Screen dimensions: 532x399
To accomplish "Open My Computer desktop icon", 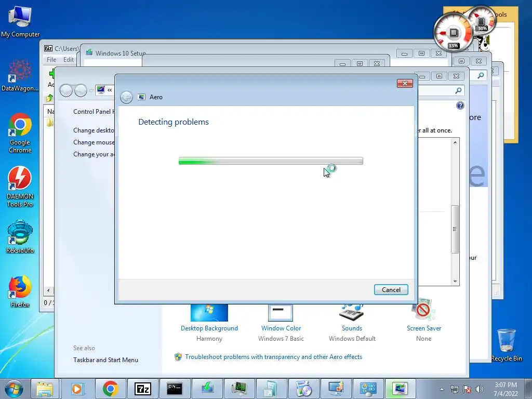I will [x=20, y=21].
